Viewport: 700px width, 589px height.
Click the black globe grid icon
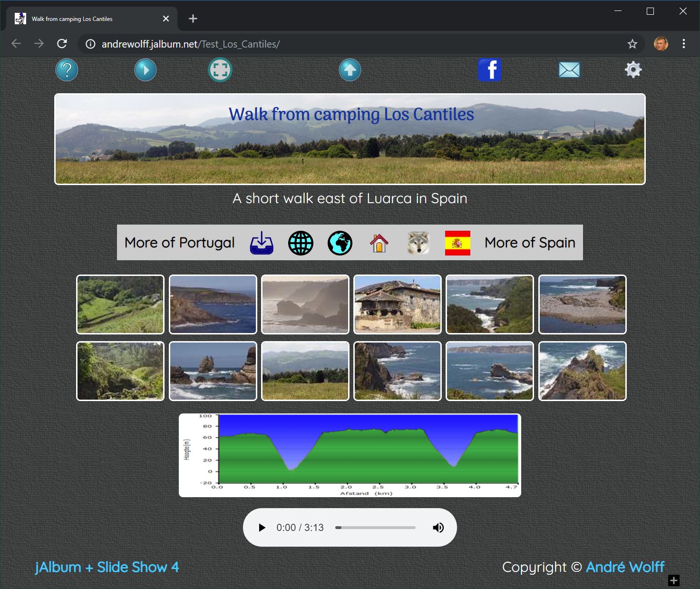coord(301,243)
